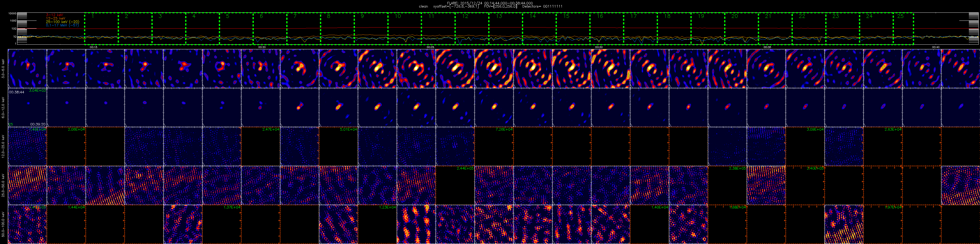Select time interval marker 24 on lightcurve
Image resolution: width=980 pixels, height=244 pixels.
[869, 16]
